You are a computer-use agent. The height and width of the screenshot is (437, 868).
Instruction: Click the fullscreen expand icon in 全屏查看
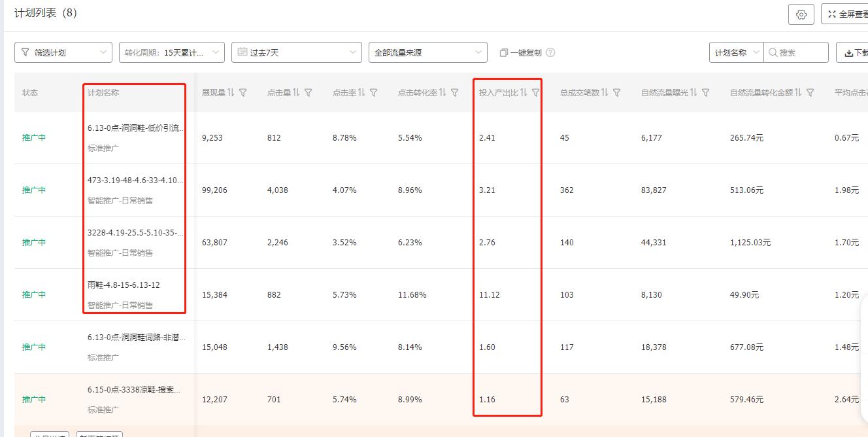coord(833,14)
